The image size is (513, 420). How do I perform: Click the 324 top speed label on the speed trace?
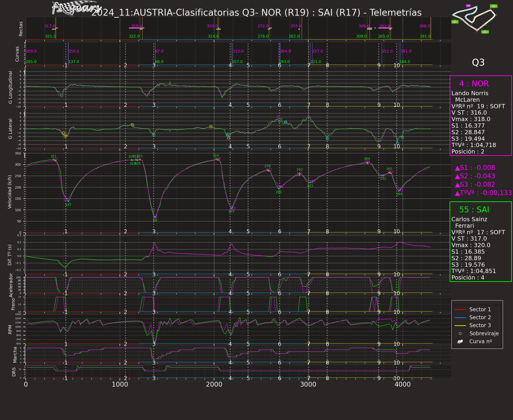(x=216, y=156)
